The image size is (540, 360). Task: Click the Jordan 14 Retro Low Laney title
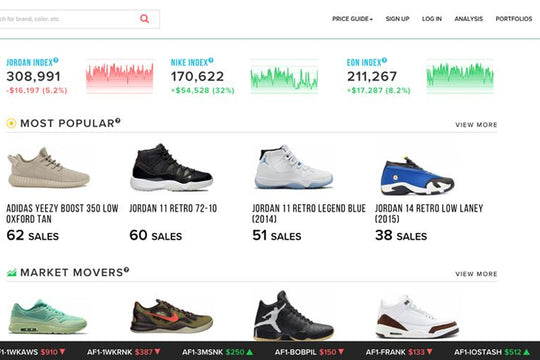pyautogui.click(x=429, y=214)
